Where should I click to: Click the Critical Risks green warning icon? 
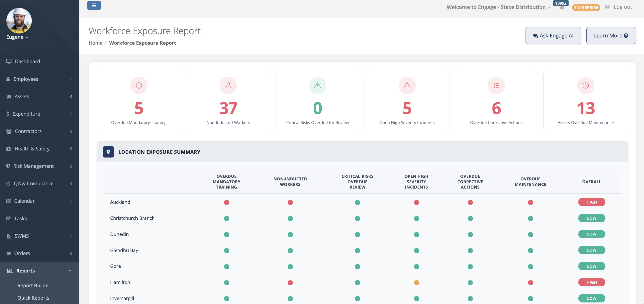[x=318, y=85]
